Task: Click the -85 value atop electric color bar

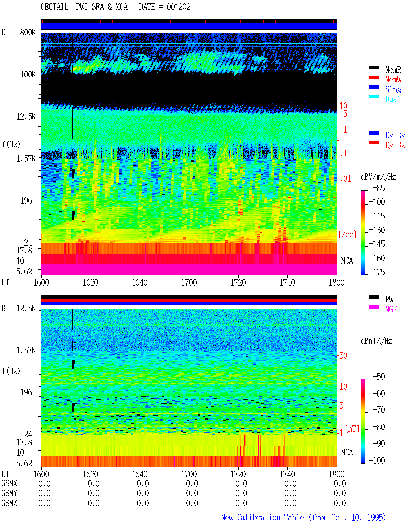Action: point(379,188)
